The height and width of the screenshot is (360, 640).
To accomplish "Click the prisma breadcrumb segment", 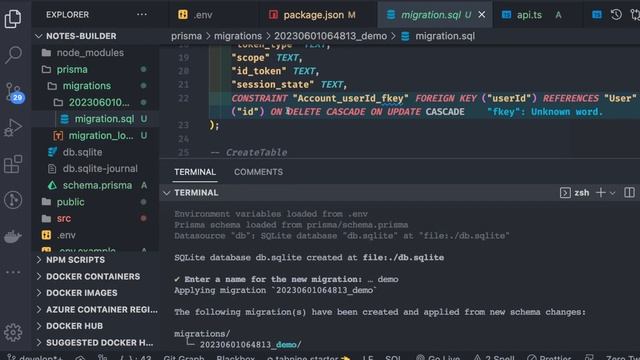I will pos(187,36).
